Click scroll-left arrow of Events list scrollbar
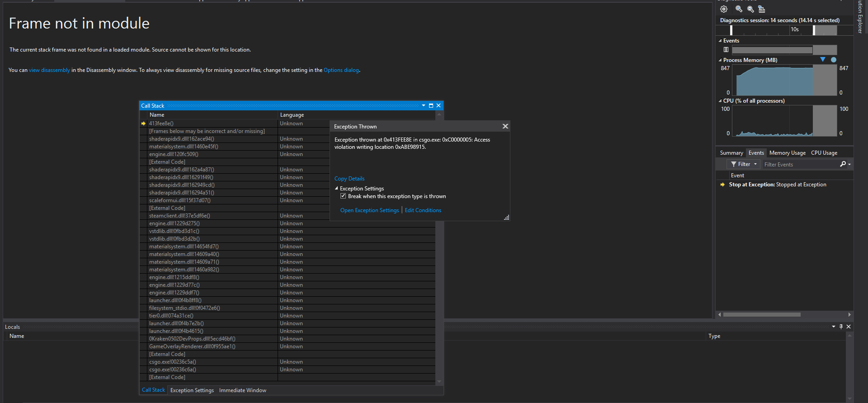The height and width of the screenshot is (403, 868). (x=720, y=314)
